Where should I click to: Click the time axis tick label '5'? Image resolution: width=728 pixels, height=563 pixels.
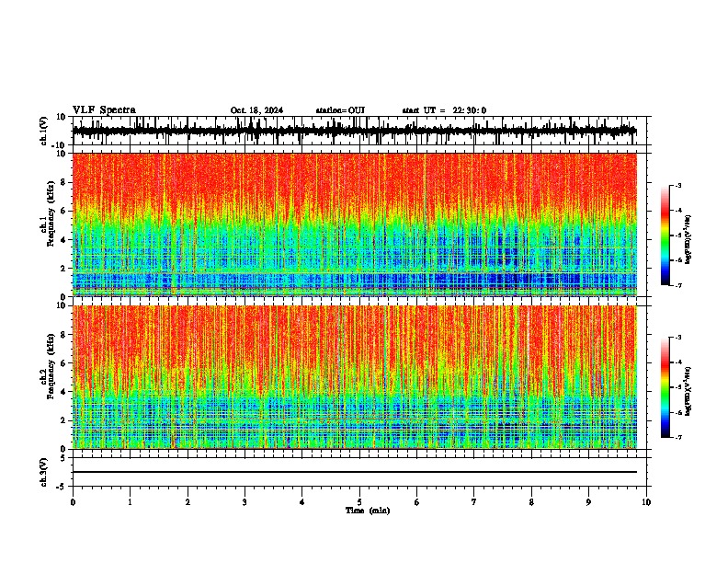pos(359,502)
